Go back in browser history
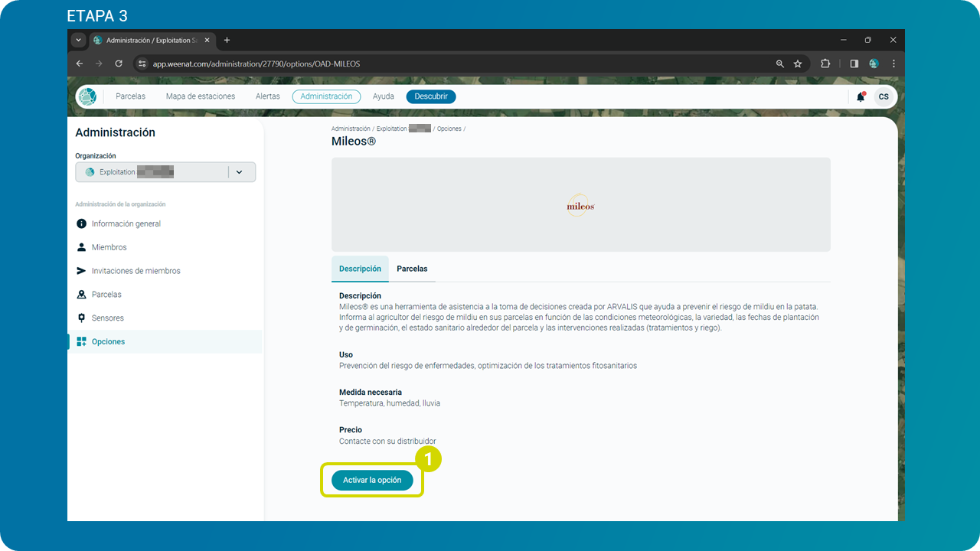 click(80, 64)
